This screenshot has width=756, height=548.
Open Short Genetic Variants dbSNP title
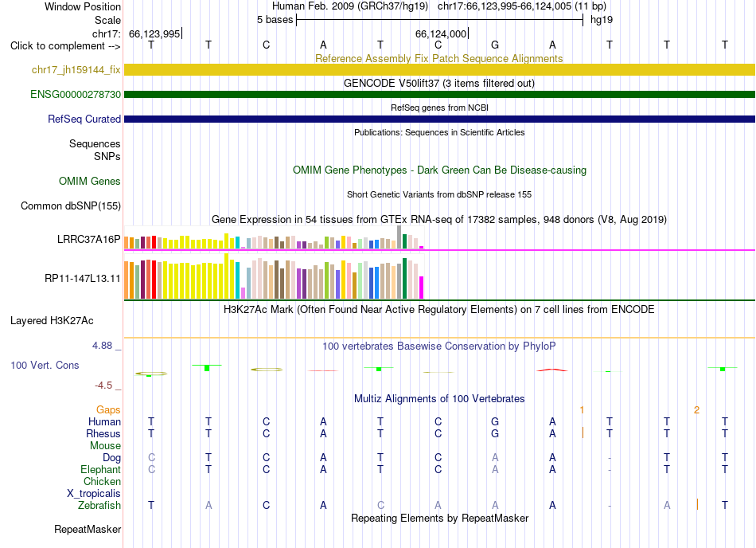439,194
